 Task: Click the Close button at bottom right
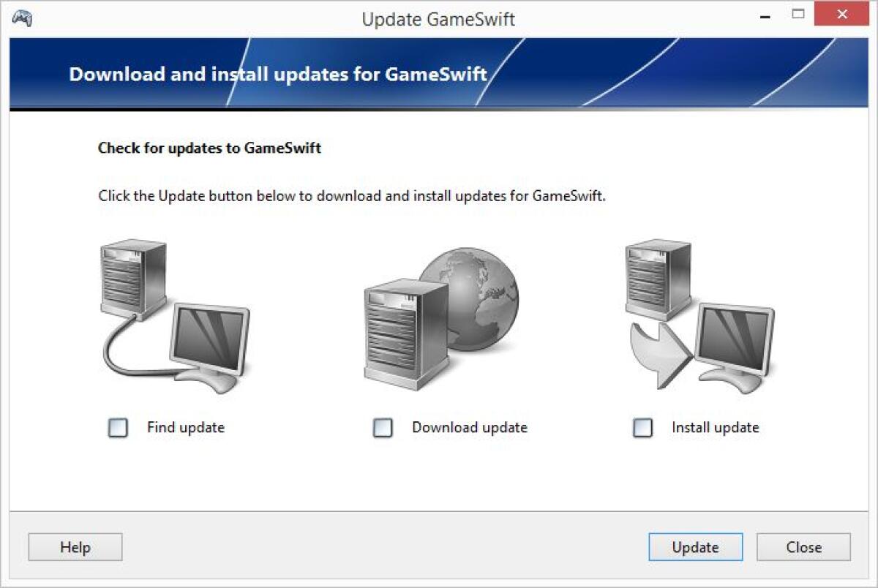pos(803,547)
